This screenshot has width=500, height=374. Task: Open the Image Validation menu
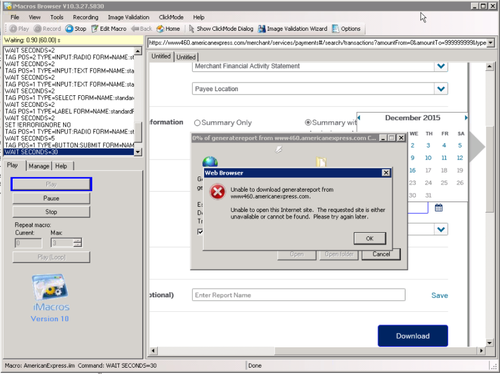point(128,17)
